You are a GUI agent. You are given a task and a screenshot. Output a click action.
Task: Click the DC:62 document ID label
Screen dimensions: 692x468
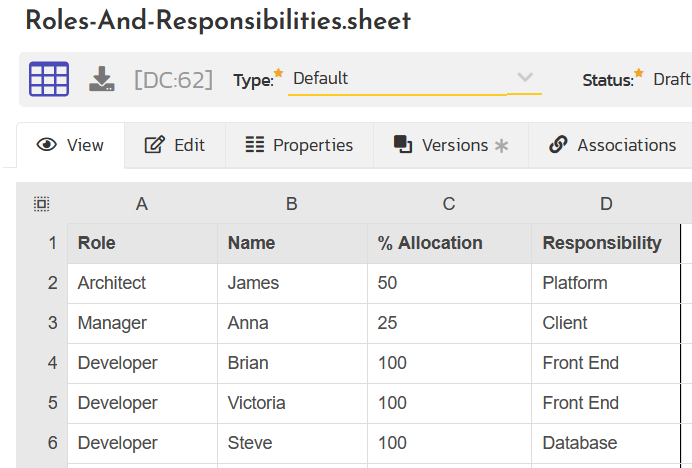coord(173,79)
